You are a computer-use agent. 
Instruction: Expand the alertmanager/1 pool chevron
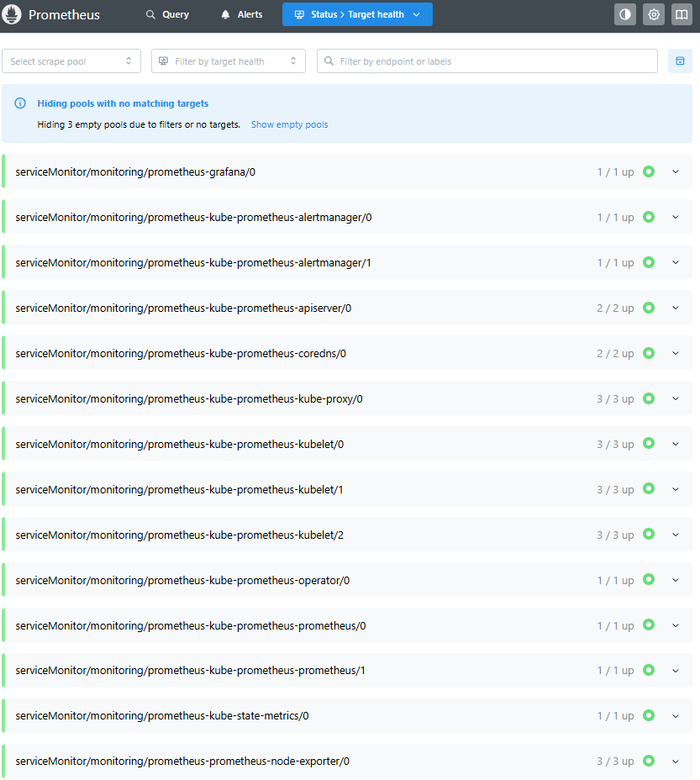point(675,262)
